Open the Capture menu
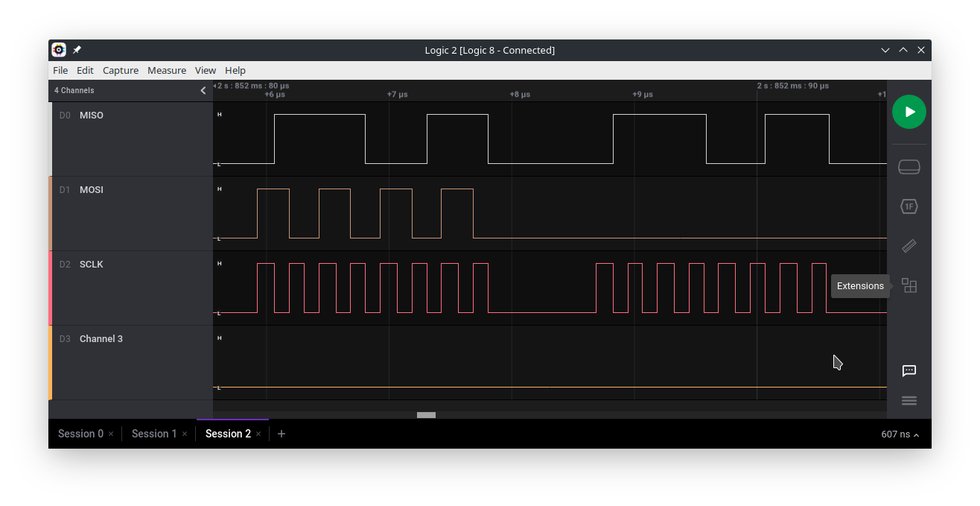Image resolution: width=980 pixels, height=506 pixels. [121, 70]
